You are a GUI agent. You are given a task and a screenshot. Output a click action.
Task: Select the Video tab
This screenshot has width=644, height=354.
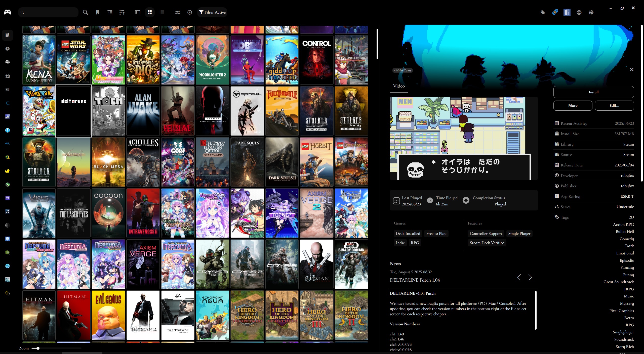(x=399, y=86)
